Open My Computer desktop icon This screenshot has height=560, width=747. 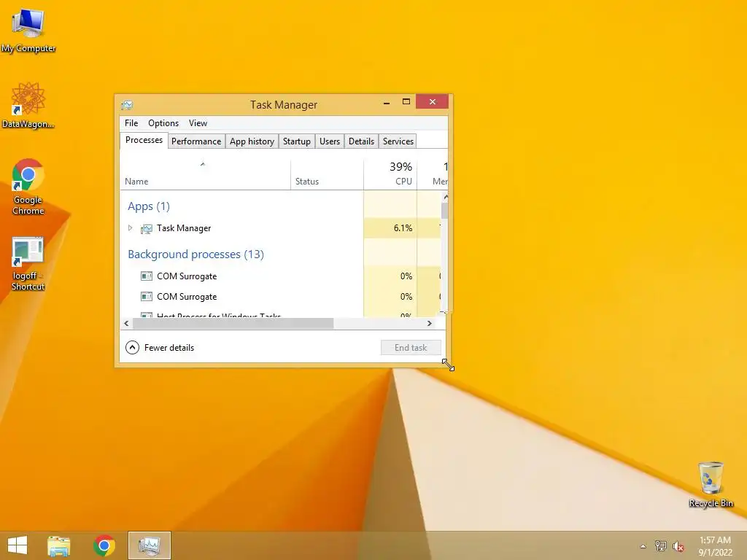pyautogui.click(x=28, y=28)
